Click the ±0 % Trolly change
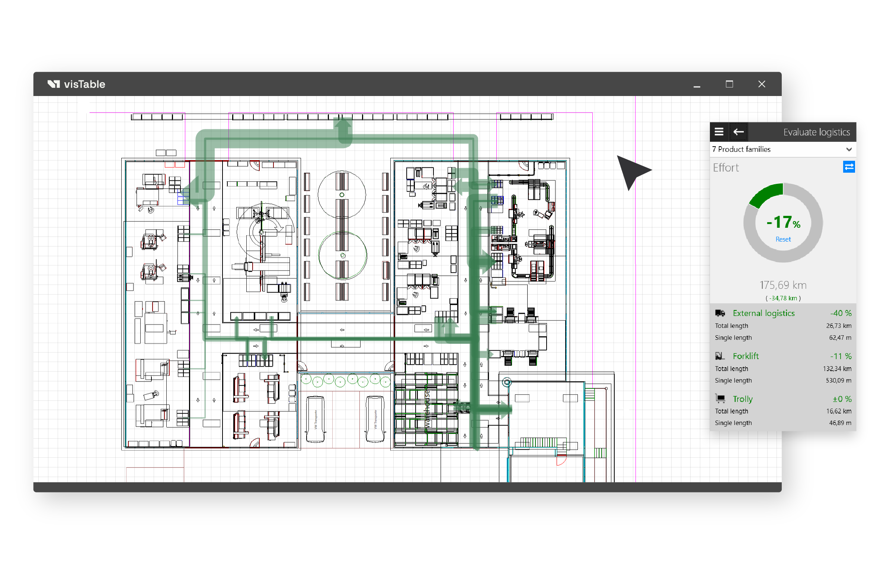Image resolution: width=893 pixels, height=588 pixels. click(842, 399)
